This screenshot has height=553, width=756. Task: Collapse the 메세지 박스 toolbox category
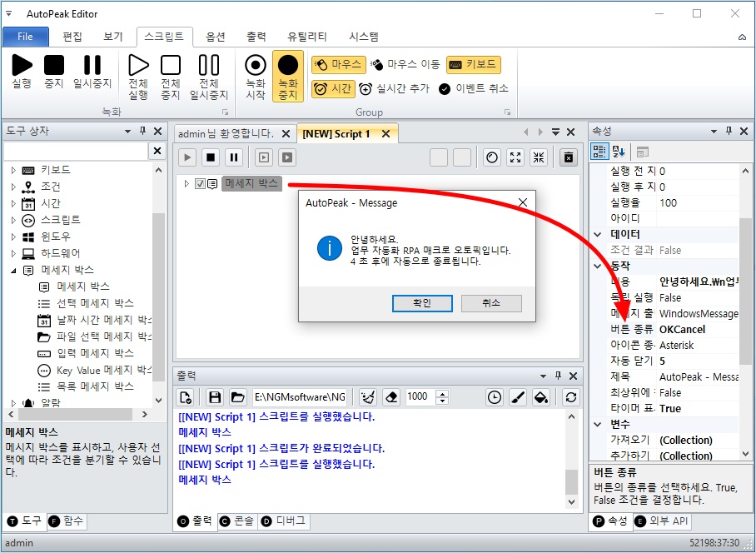pyautogui.click(x=13, y=271)
